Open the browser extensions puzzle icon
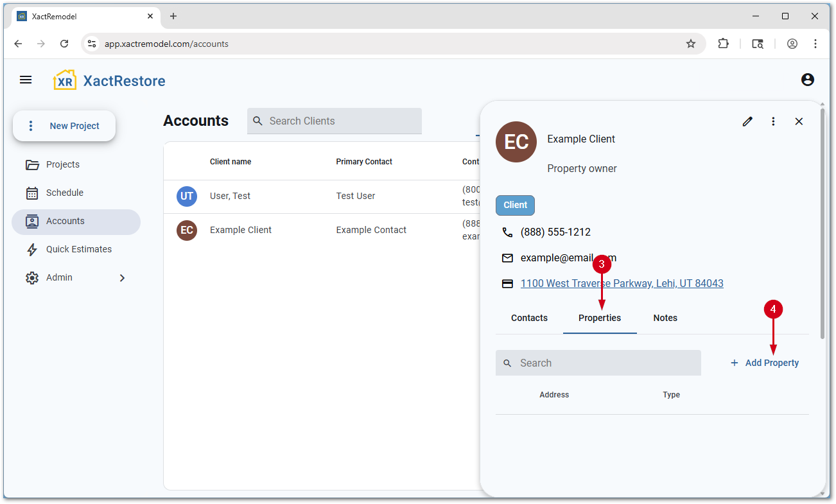Screen dimensions: 836x504 [724, 44]
